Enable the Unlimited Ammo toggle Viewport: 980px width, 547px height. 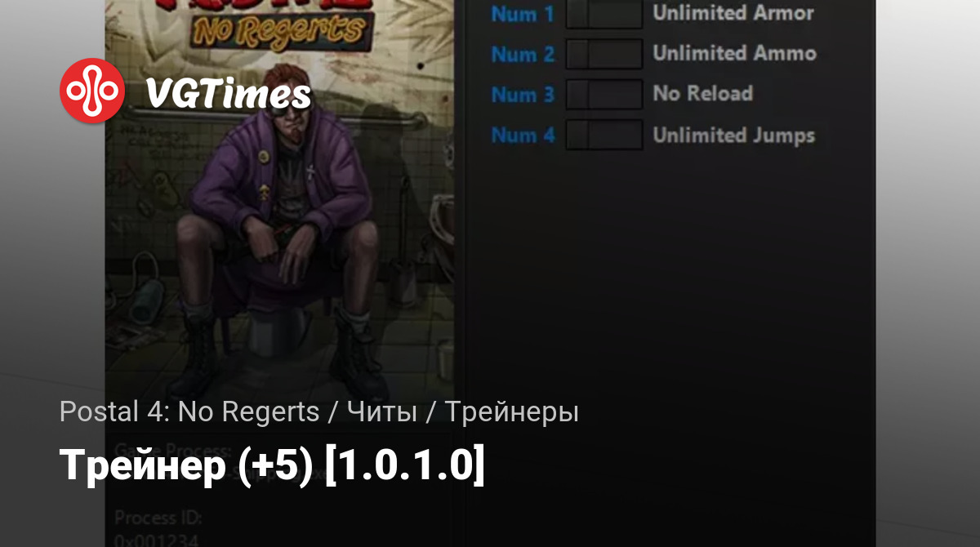[604, 54]
